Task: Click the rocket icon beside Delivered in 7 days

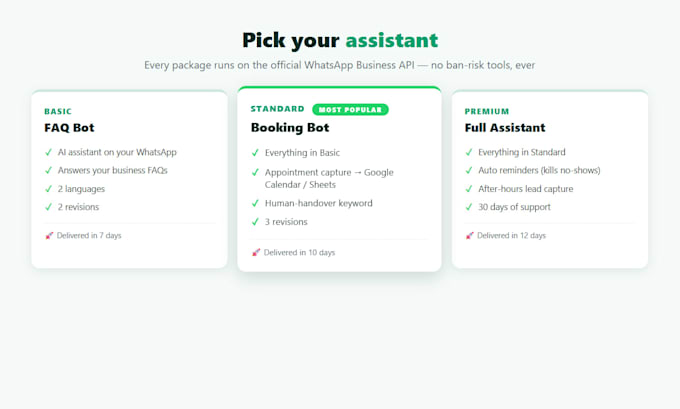Action: (49, 236)
